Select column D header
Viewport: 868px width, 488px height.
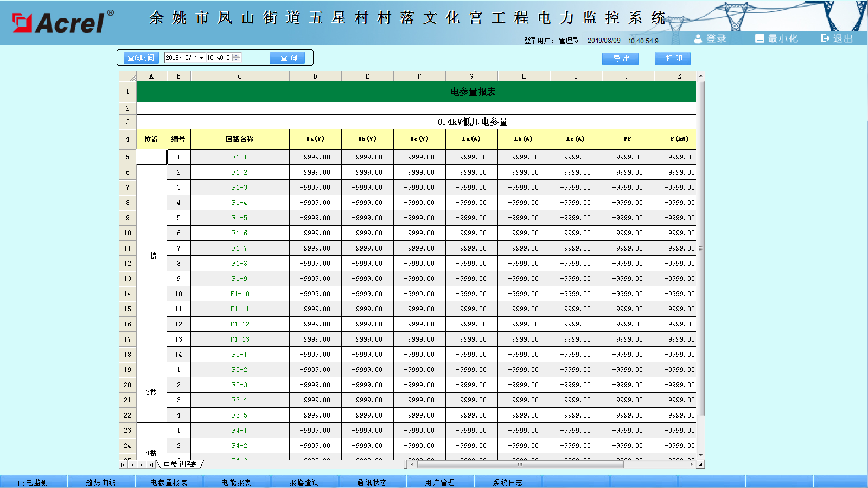pos(315,76)
